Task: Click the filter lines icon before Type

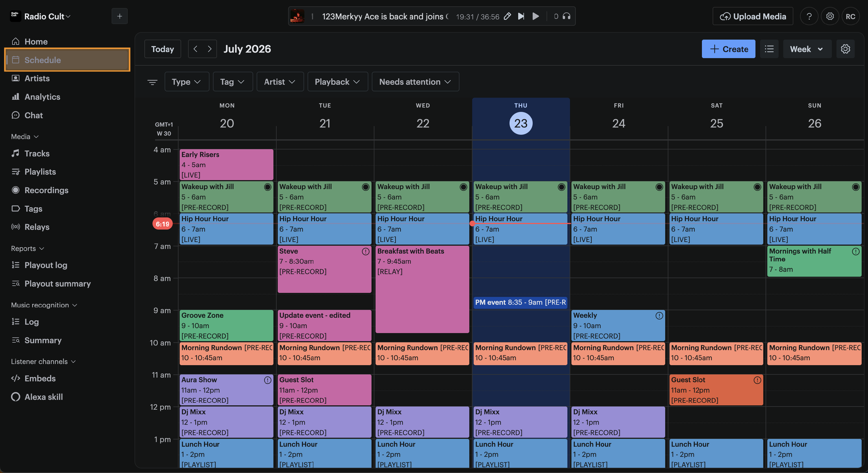Action: coord(152,82)
